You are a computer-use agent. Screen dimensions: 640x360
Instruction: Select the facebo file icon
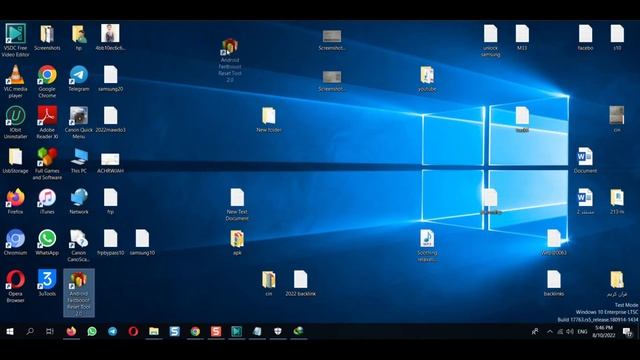coord(585,37)
